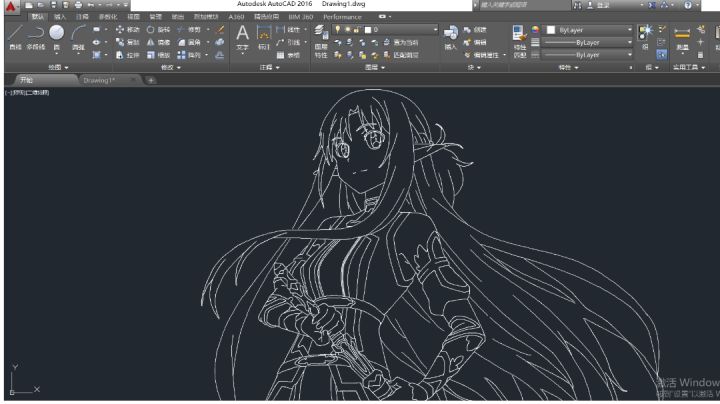The image size is (720, 404).
Task: Open the A360 ribbon tab
Action: pos(236,17)
